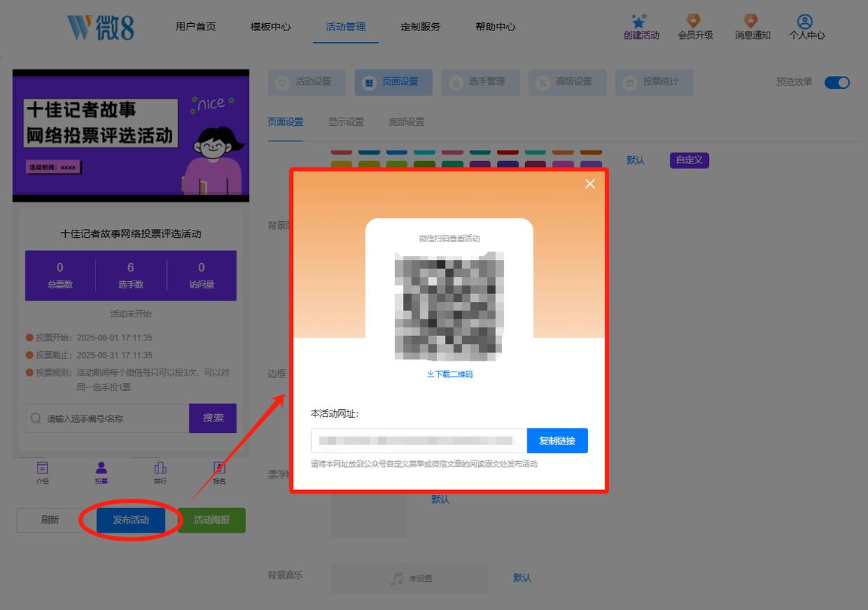The height and width of the screenshot is (610, 868).
Task: Open 定制服务 in top navigation
Action: pos(420,27)
